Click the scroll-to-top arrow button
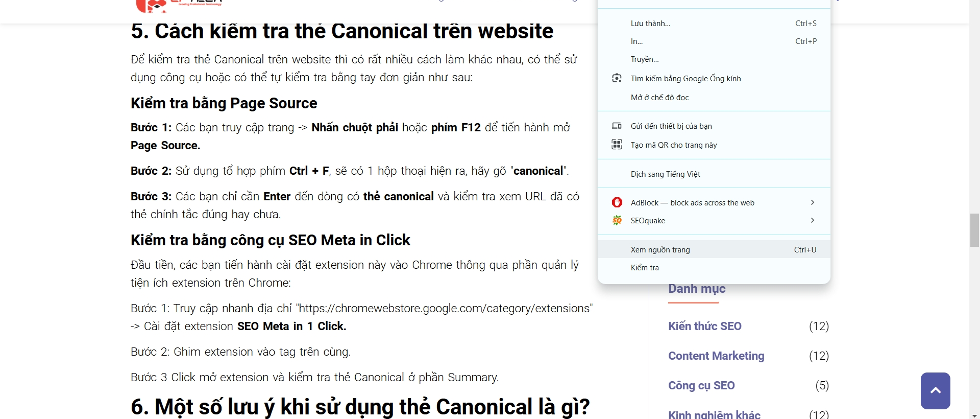Viewport: 980px width, 419px height. coord(935,391)
